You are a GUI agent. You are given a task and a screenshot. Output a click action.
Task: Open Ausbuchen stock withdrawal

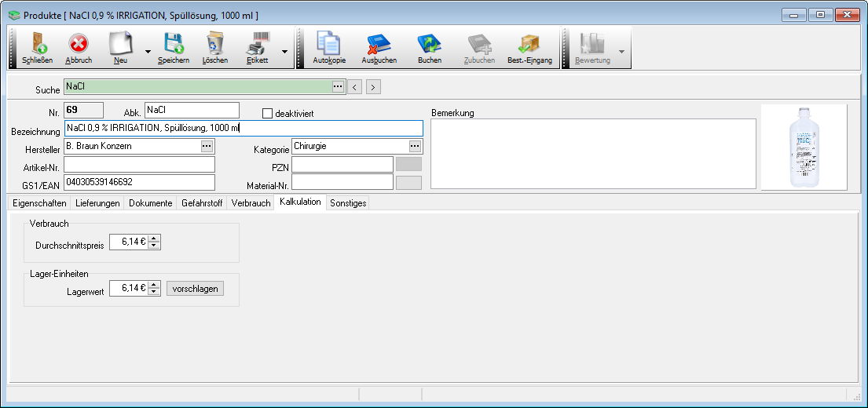[x=379, y=48]
